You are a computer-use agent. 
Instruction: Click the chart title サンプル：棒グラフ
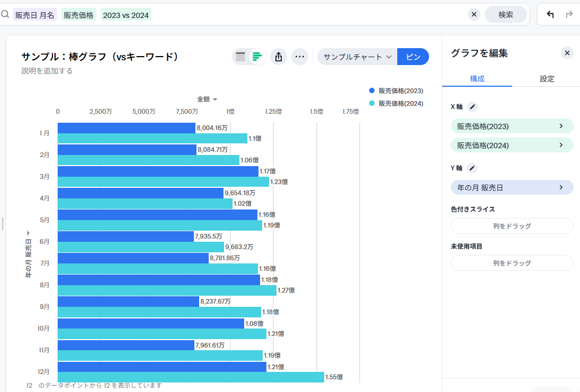click(100, 57)
